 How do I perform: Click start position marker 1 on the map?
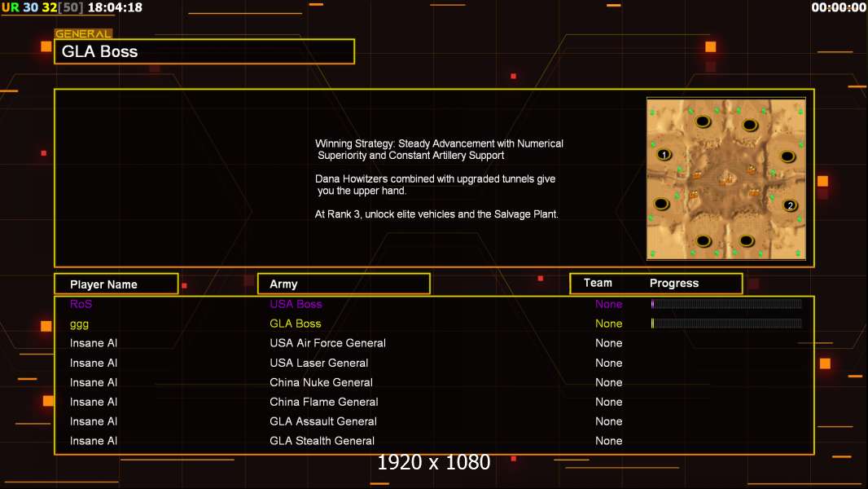664,154
